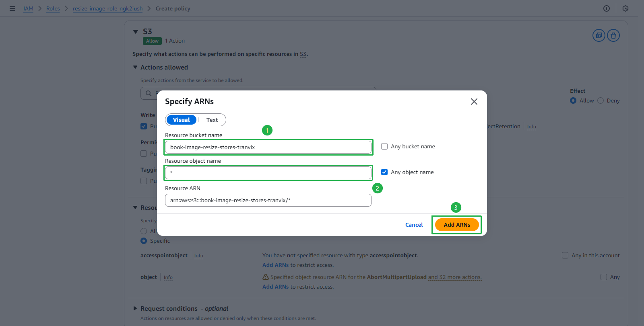Viewport: 644px width, 326px height.
Task: Go to IAM breadcrumb link
Action: click(x=28, y=8)
